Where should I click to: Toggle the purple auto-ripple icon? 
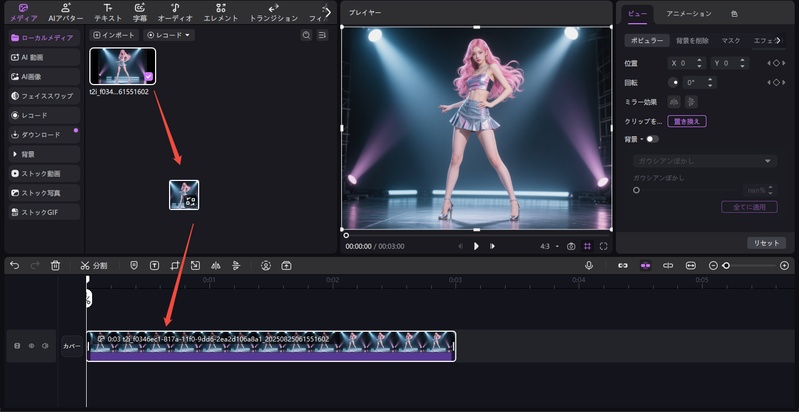coord(645,265)
